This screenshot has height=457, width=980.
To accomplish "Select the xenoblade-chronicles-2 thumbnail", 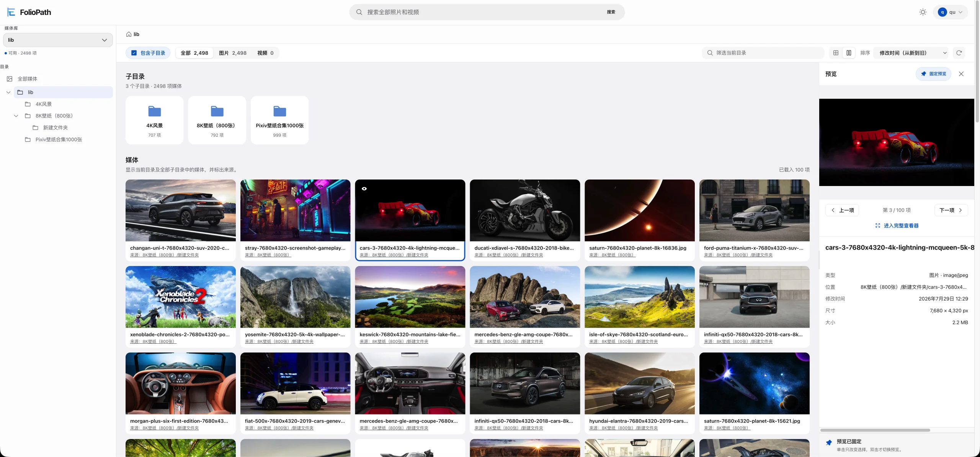I will (181, 297).
